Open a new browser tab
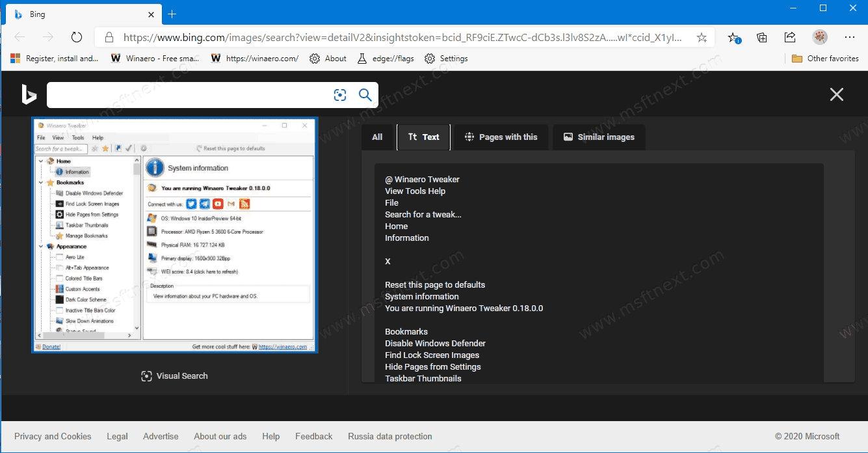 click(172, 14)
